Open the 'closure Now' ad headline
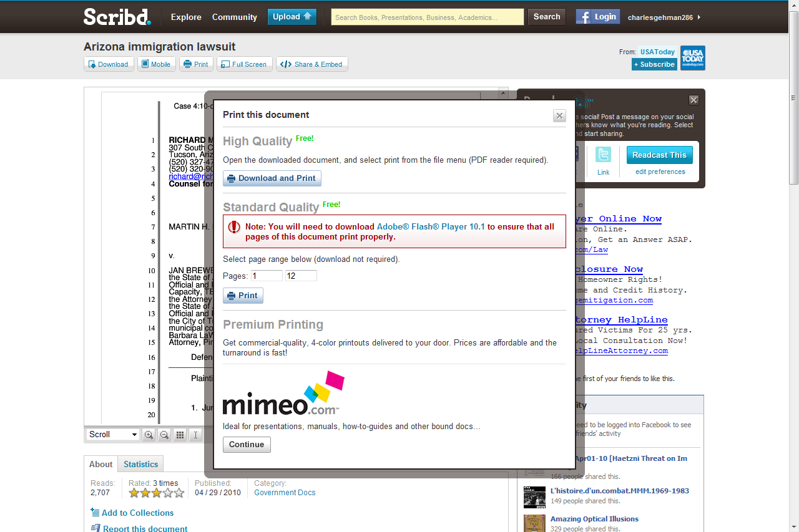 [609, 269]
